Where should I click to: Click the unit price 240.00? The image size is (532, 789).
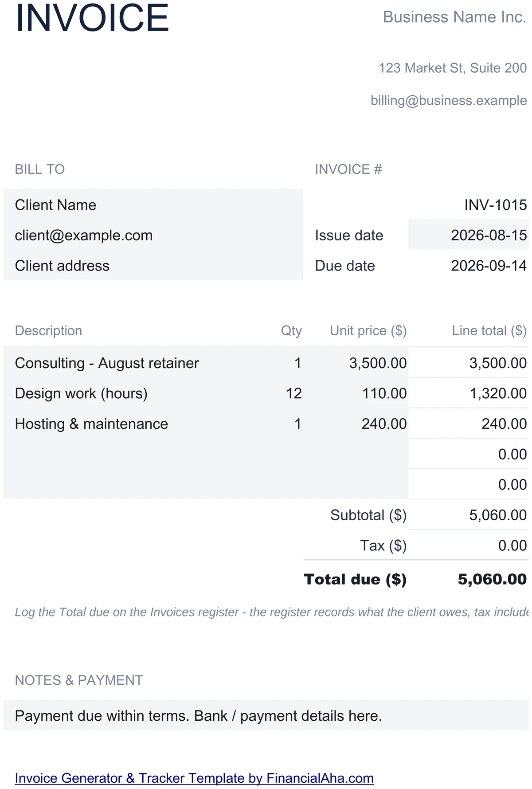(x=384, y=424)
